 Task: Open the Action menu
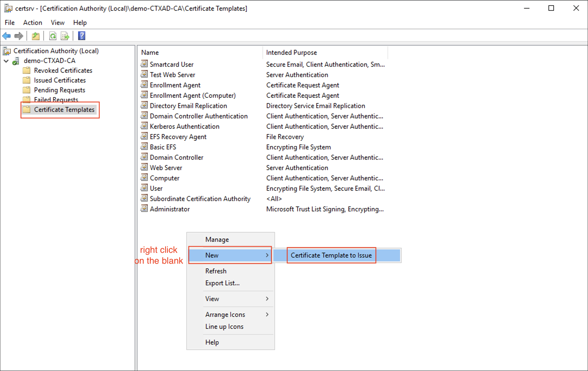[x=32, y=23]
